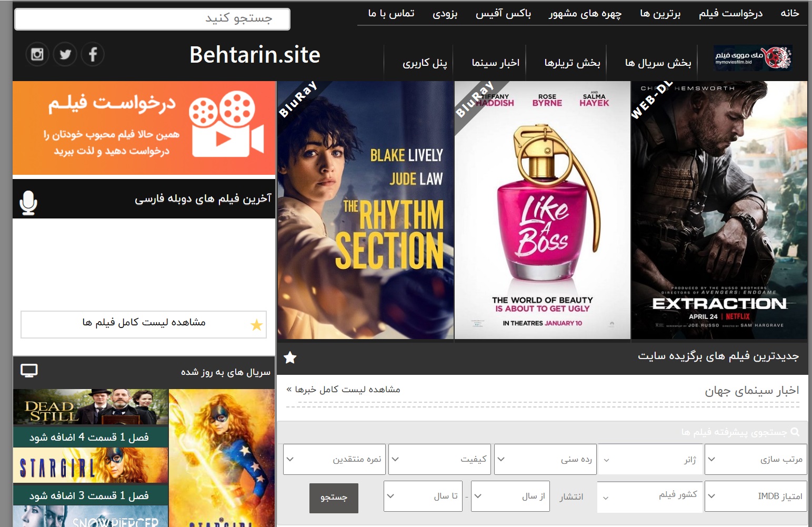The image size is (812, 527).
Task: Click the monitor icon beside updated series
Action: coord(29,371)
